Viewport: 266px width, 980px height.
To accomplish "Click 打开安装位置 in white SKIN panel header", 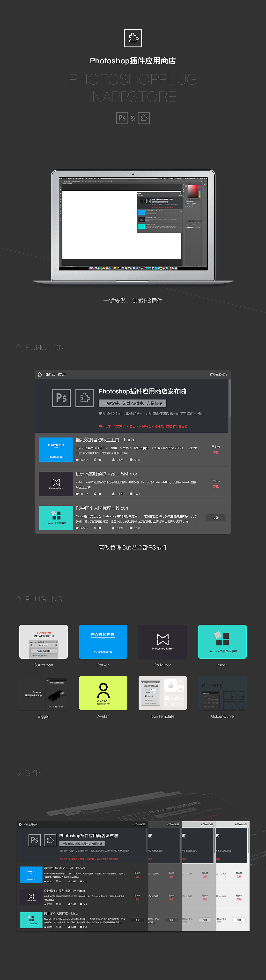I will pyautogui.click(x=241, y=824).
